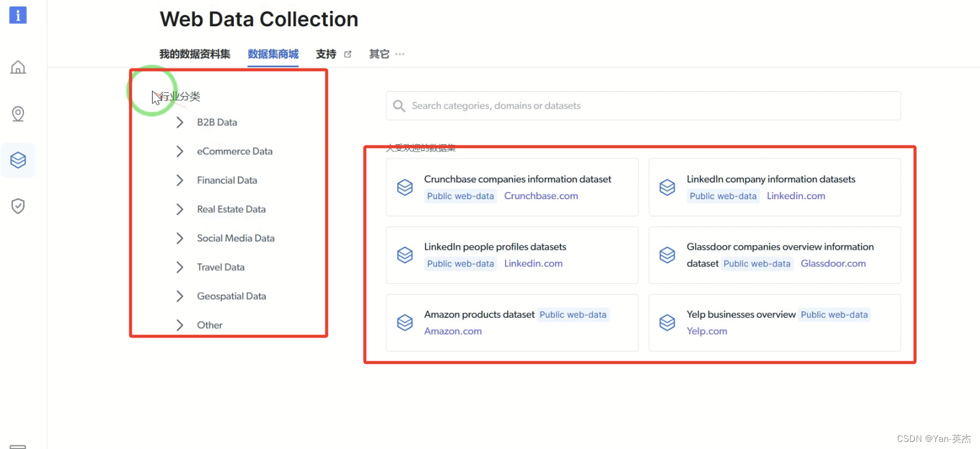Select Financial Data category label
Screen dimensions: 980x449
pyautogui.click(x=227, y=180)
